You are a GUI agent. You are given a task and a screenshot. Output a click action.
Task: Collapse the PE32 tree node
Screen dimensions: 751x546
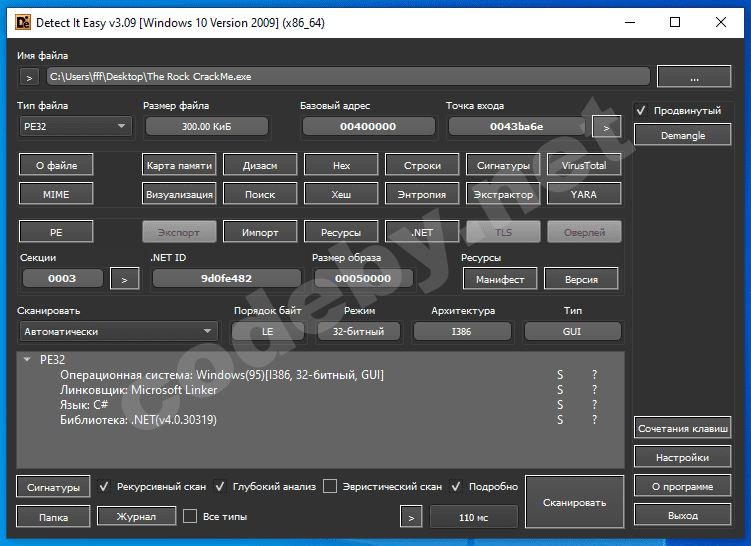26,359
